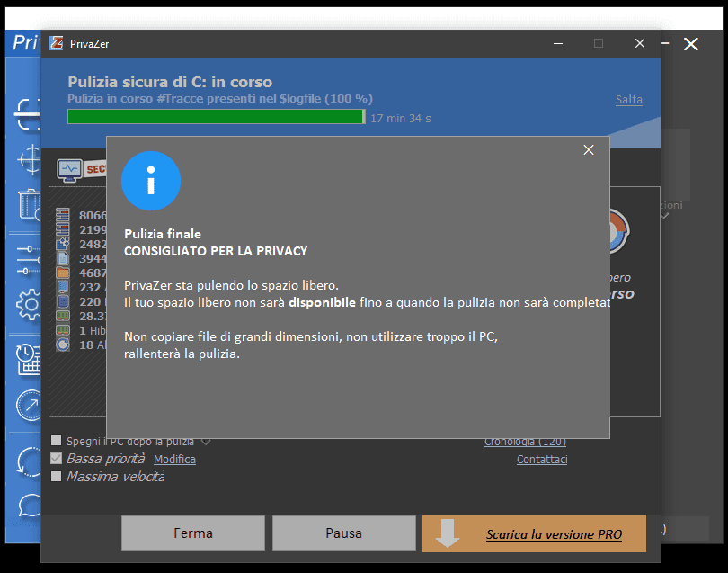The height and width of the screenshot is (573, 728).
Task: Click the icon next to the 220 row
Action: pos(63,301)
